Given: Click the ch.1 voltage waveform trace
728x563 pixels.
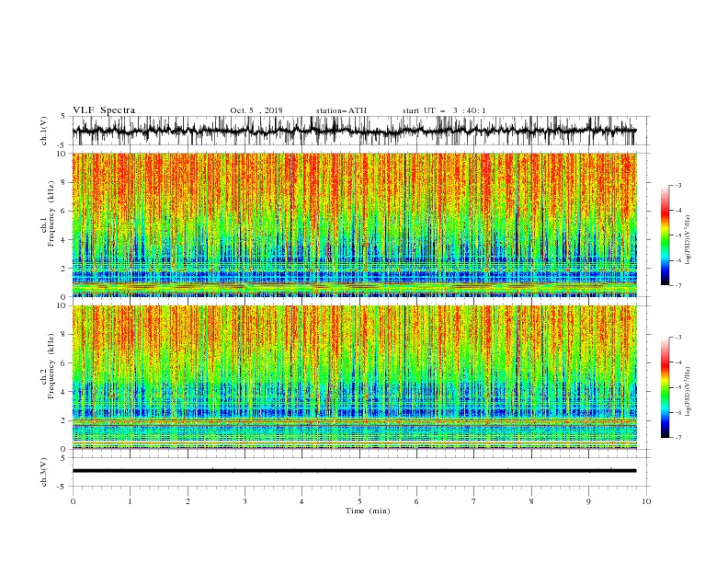Looking at the screenshot, I should (x=354, y=131).
